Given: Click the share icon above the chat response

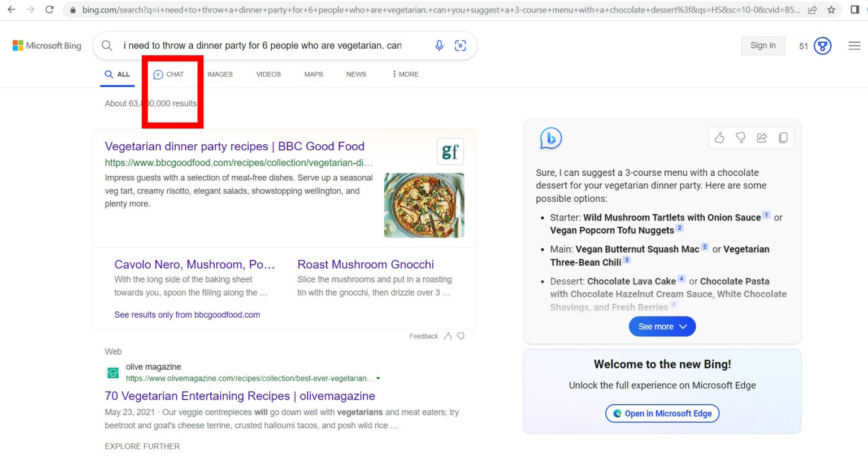Looking at the screenshot, I should point(762,137).
